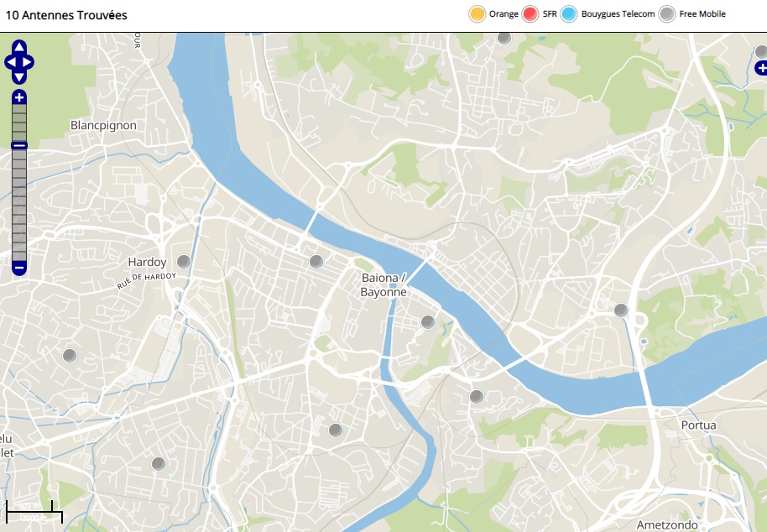Pan the map left with the west arrow
The image size is (767, 532).
[x=10, y=62]
